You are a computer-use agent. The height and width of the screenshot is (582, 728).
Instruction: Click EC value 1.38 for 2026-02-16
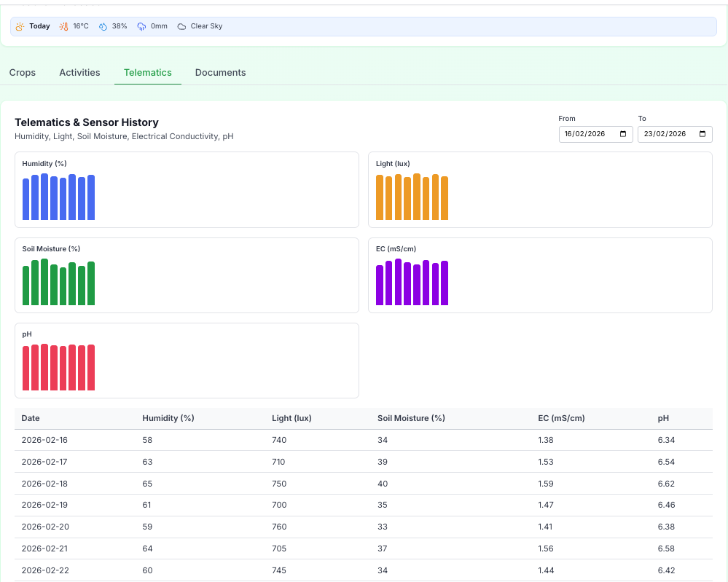pyautogui.click(x=546, y=440)
